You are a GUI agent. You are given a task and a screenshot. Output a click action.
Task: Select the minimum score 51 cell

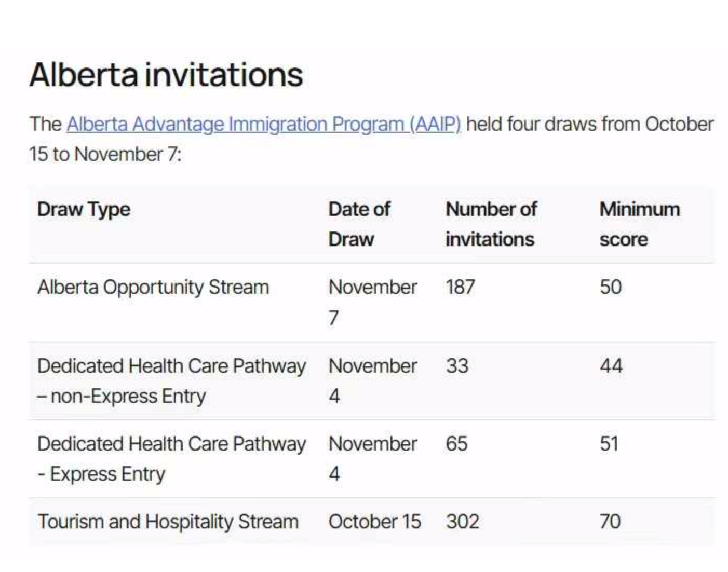coord(609,444)
